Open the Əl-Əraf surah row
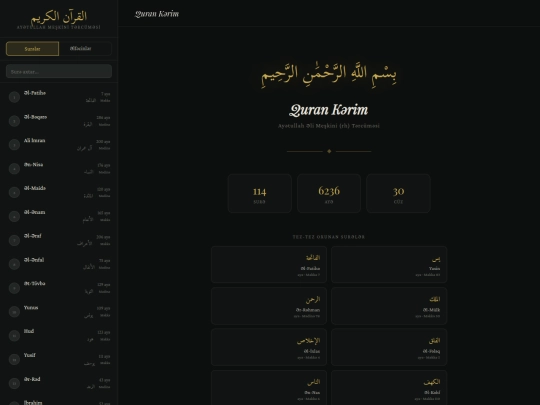The image size is (540, 405). point(59,240)
